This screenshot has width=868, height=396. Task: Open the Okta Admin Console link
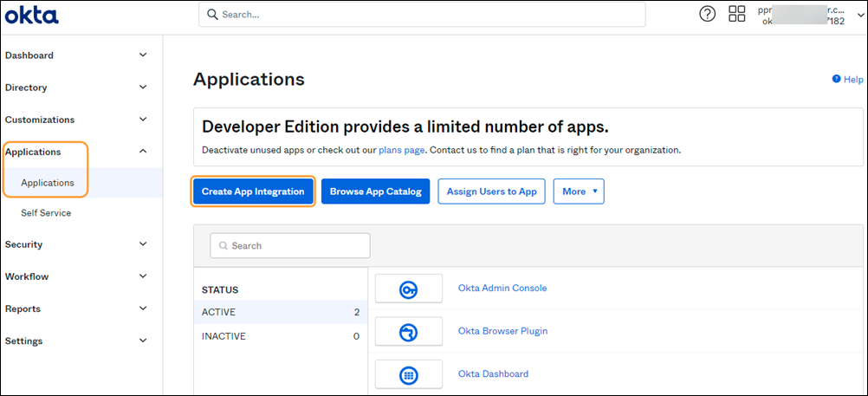(502, 288)
